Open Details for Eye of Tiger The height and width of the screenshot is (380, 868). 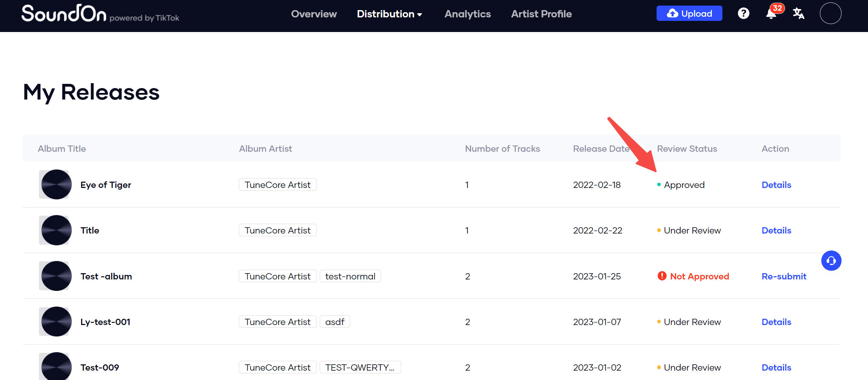click(x=776, y=185)
